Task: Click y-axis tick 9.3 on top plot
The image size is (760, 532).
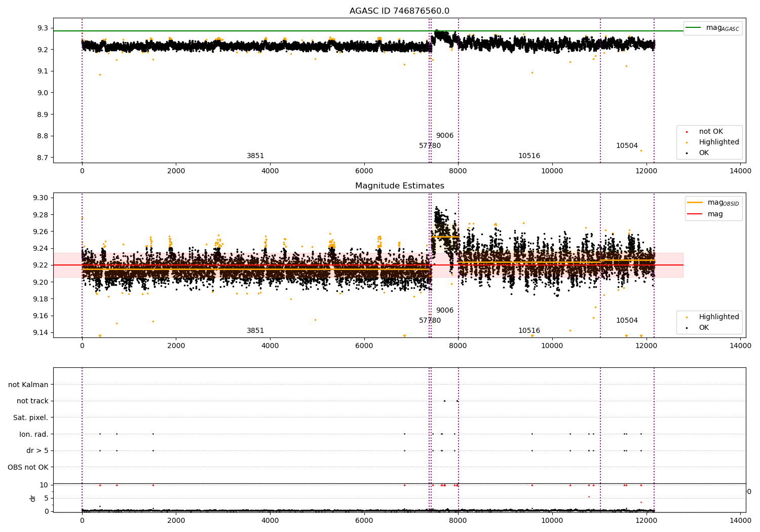Action: tap(43, 28)
